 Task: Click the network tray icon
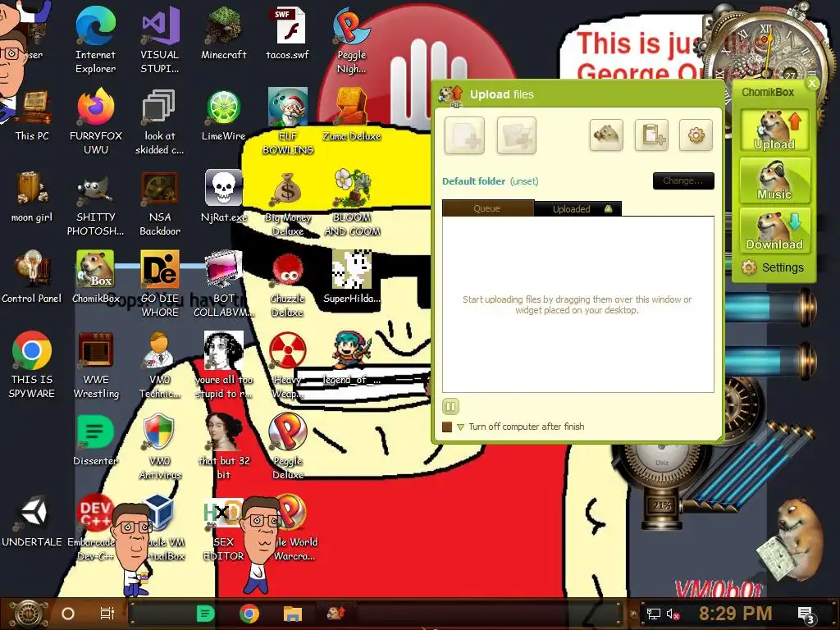[654, 614]
